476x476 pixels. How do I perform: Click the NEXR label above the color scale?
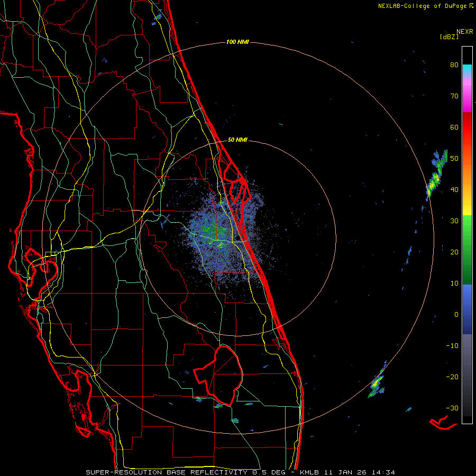[x=465, y=32]
